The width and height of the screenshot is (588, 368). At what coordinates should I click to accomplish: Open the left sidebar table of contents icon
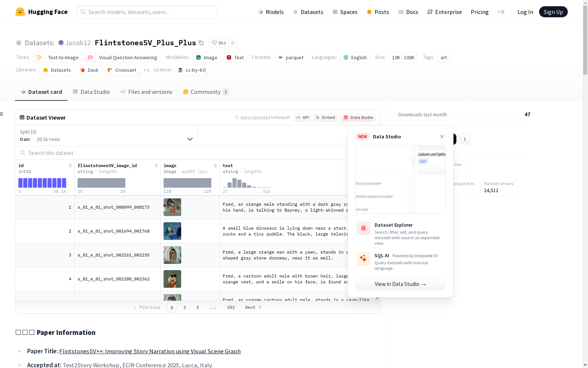pyautogui.click(x=2, y=114)
